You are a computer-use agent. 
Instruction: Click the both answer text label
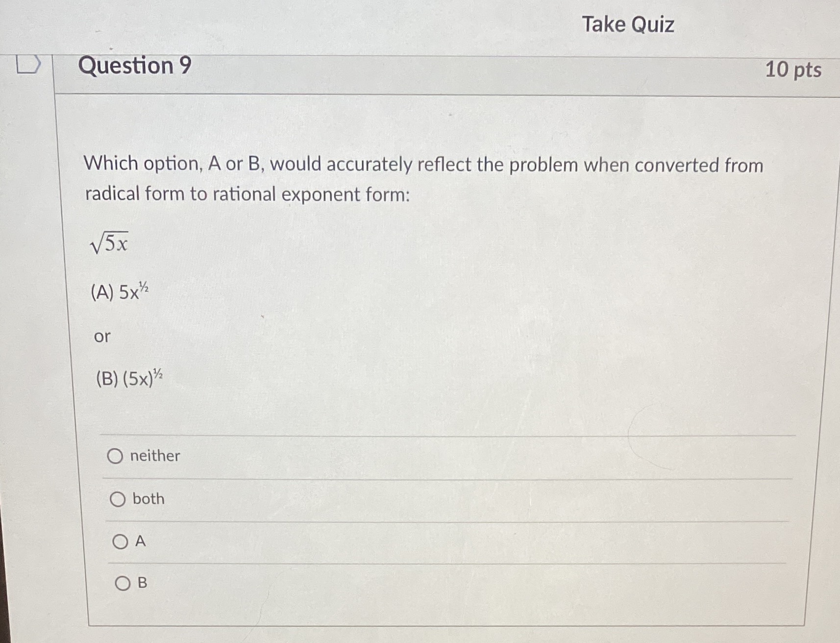(x=147, y=499)
